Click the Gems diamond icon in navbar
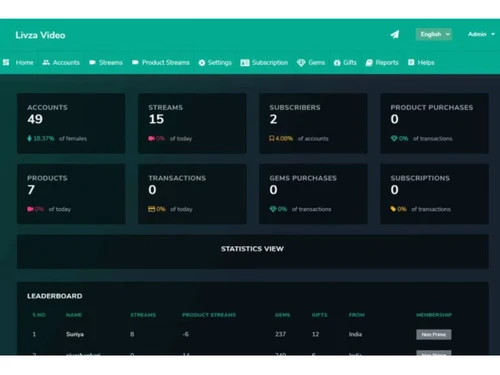Image resolution: width=500 pixels, height=375 pixels. 301,63
